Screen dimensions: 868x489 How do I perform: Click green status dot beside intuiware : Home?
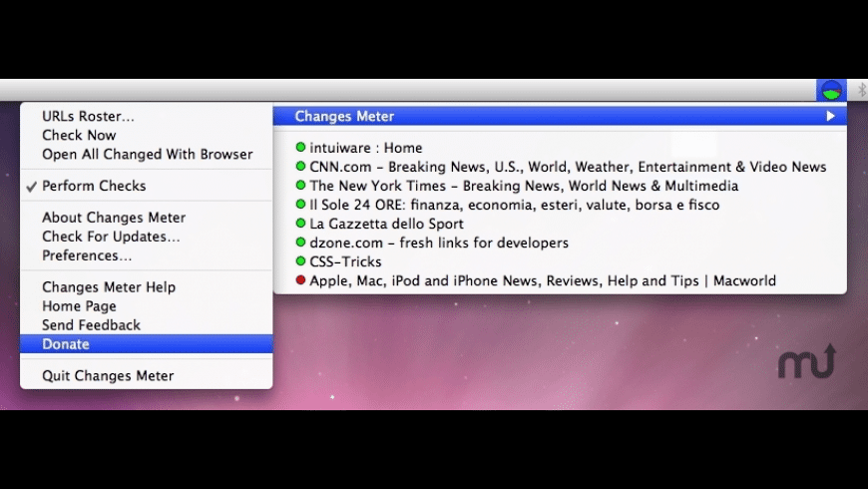click(x=300, y=148)
